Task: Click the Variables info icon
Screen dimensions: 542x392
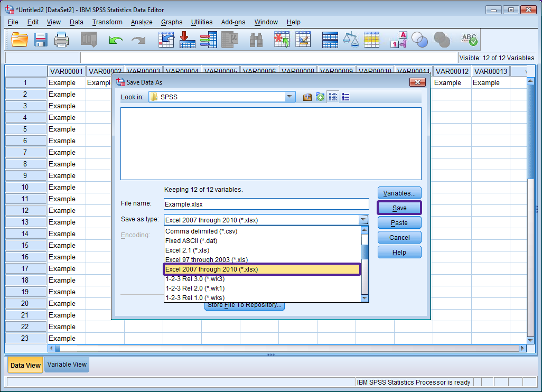Action: tap(209, 40)
